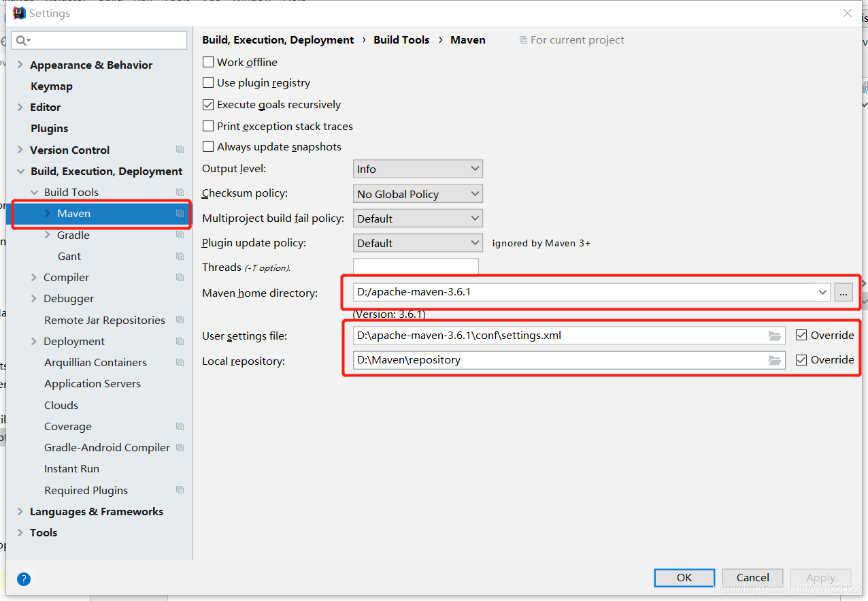The image size is (868, 601).
Task: Select Clouds in settings tree
Action: point(61,406)
